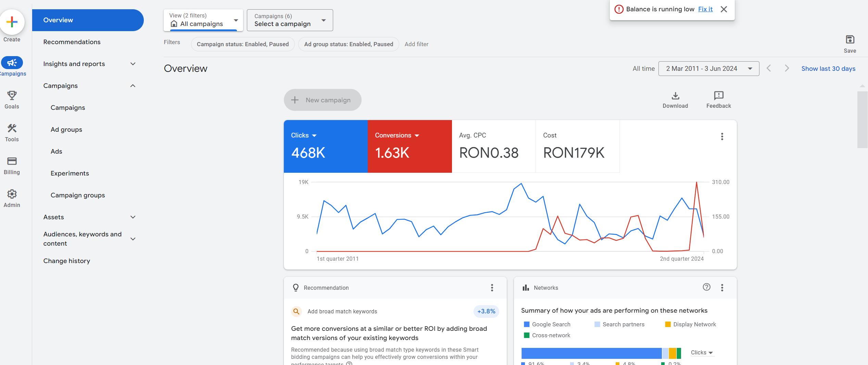Click the Fix it link
The height and width of the screenshot is (365, 868).
coord(705,9)
